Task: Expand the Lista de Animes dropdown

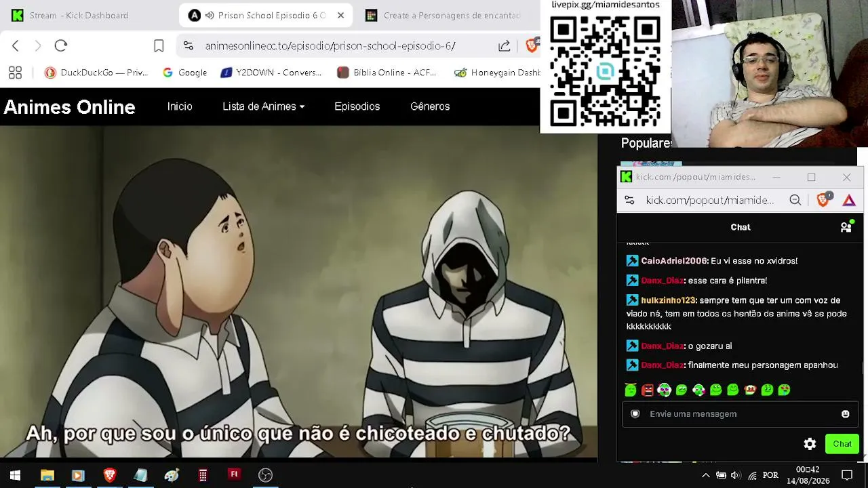Action: (264, 106)
